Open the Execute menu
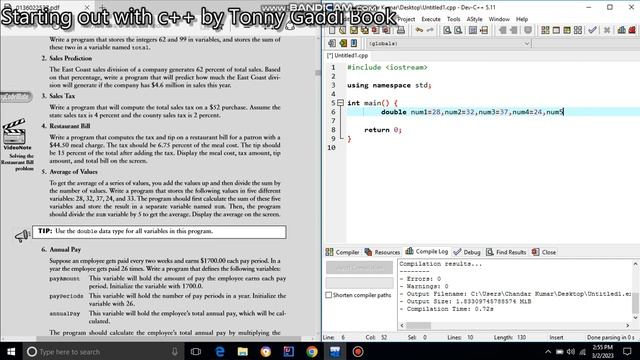Viewport: 640px width, 360px height. [431, 19]
